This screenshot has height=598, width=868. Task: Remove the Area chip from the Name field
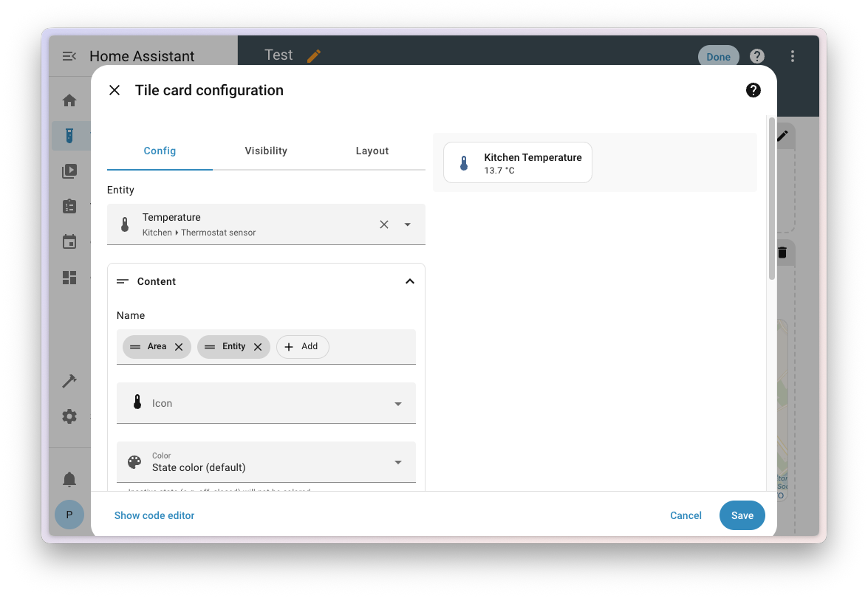tap(178, 346)
